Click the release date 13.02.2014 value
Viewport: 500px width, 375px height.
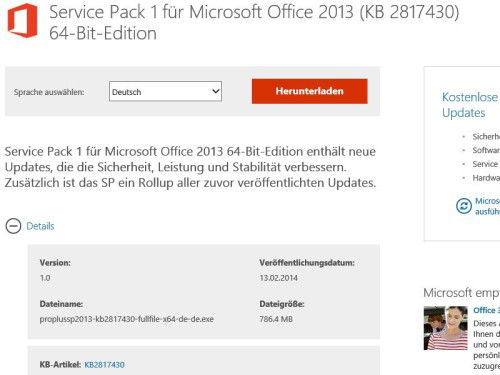pyautogui.click(x=279, y=278)
